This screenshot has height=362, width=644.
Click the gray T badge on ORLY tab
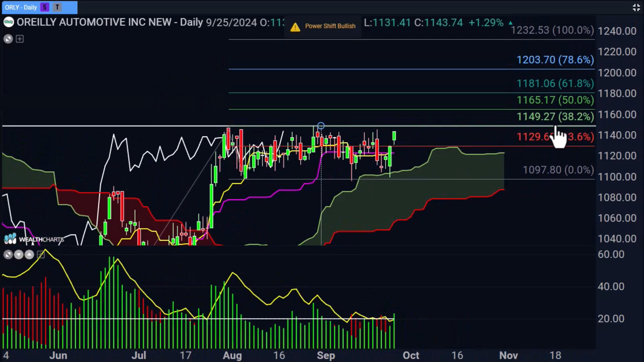point(57,7)
